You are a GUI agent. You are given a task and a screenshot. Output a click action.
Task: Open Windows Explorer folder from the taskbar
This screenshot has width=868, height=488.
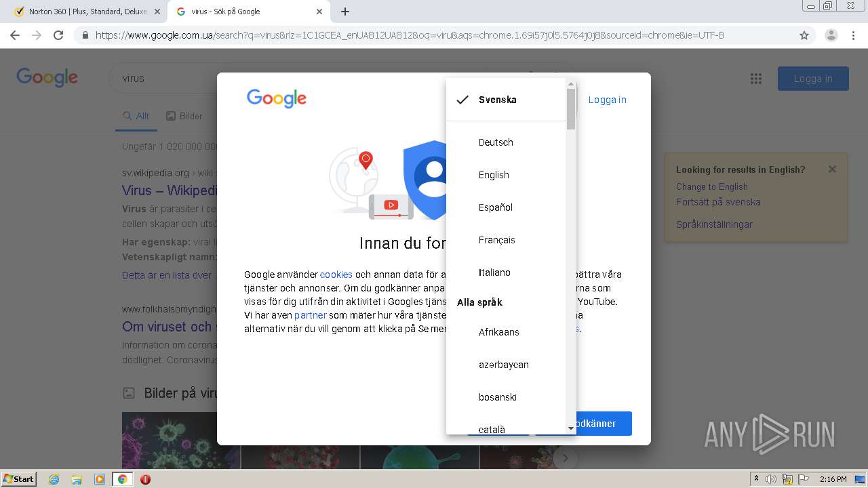pos(77,479)
